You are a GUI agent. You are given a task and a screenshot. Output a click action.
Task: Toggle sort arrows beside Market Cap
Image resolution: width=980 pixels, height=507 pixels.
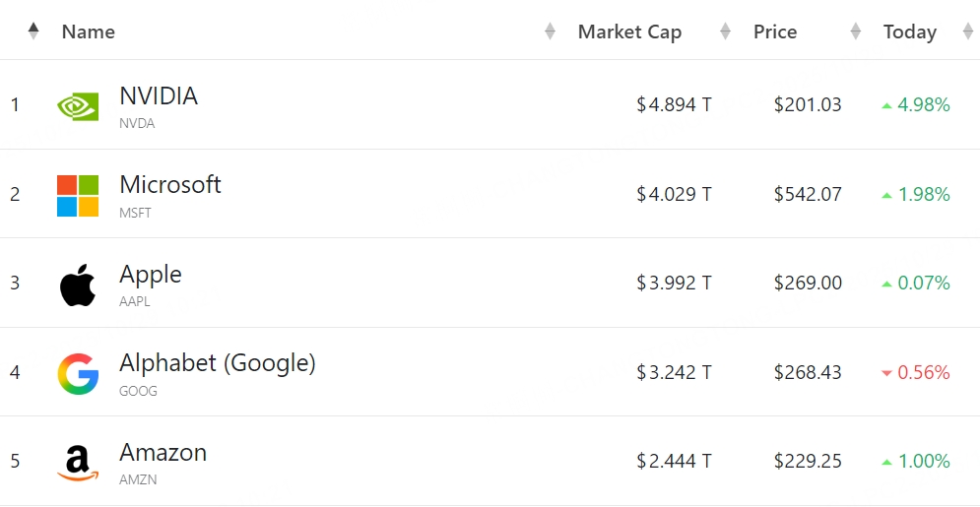click(x=725, y=32)
